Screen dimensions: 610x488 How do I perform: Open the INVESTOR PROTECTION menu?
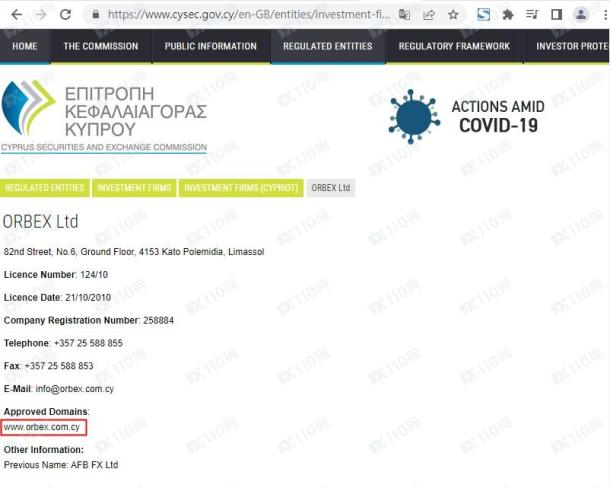click(567, 46)
